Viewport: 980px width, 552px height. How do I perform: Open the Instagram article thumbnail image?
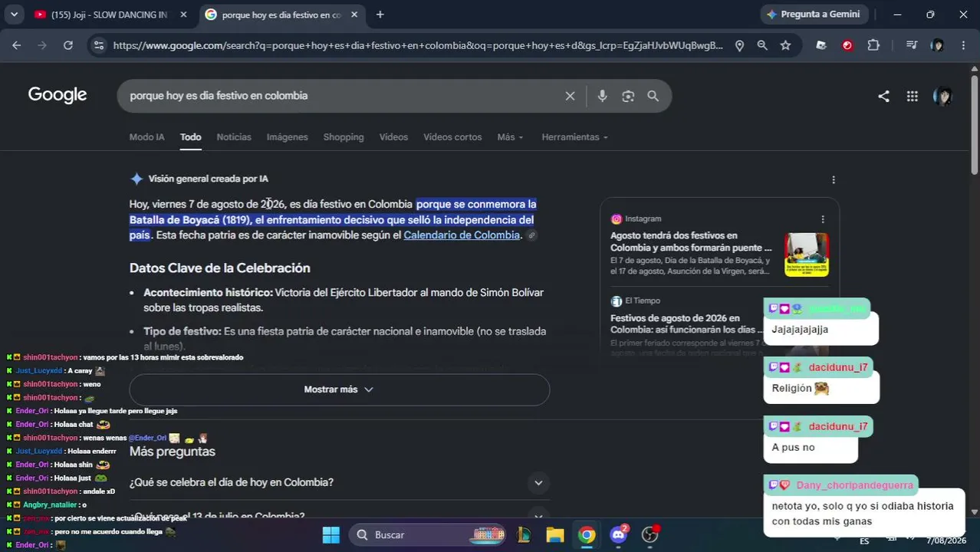pos(806,255)
